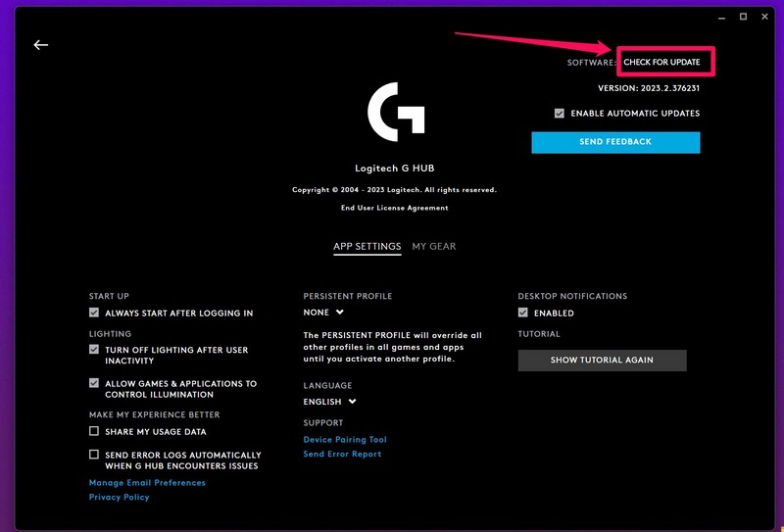Open the Device Pairing Tool link
Image resolution: width=784 pixels, height=532 pixels.
(345, 440)
